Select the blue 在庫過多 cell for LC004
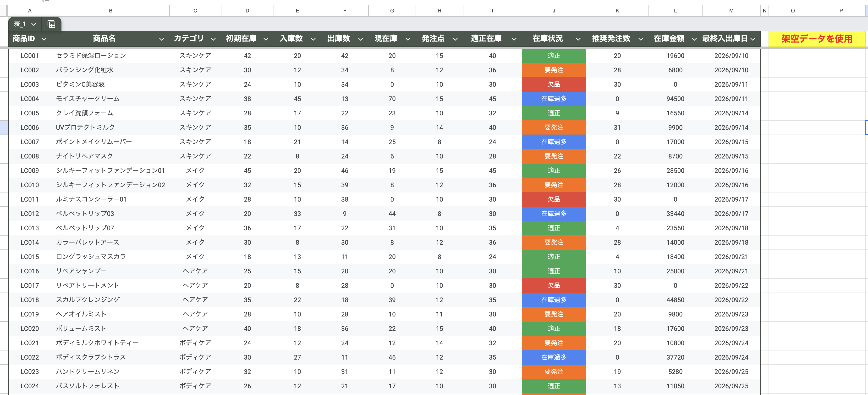Image resolution: width=868 pixels, height=395 pixels. pyautogui.click(x=554, y=99)
